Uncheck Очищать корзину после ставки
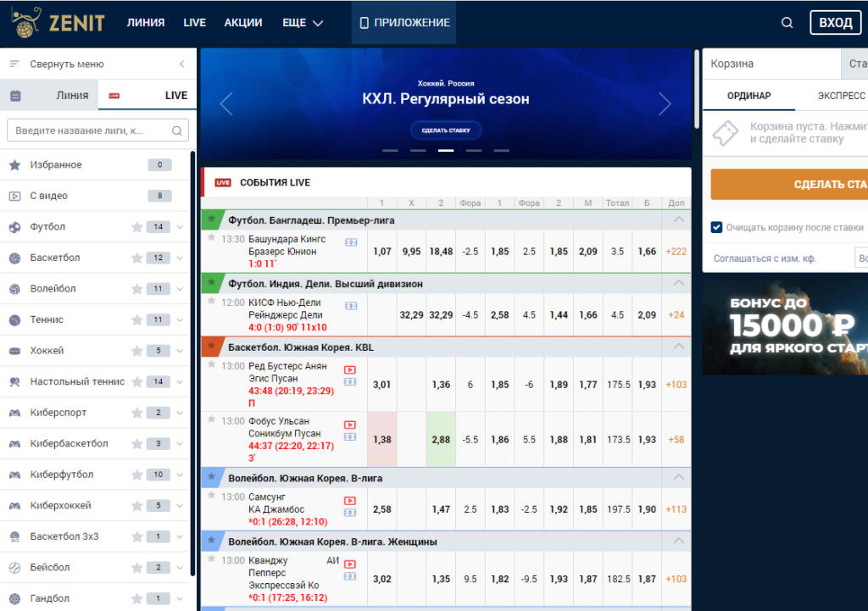Image resolution: width=868 pixels, height=611 pixels. coord(716,227)
